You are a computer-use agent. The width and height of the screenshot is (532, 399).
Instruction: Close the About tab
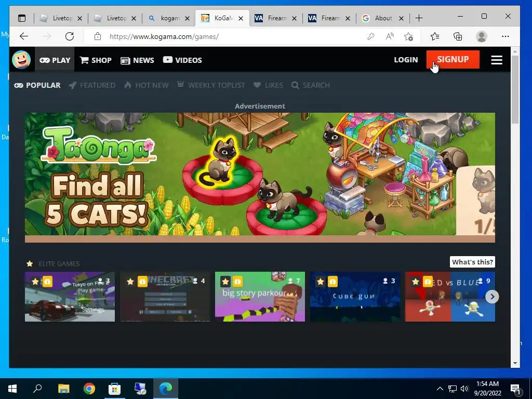tap(401, 18)
